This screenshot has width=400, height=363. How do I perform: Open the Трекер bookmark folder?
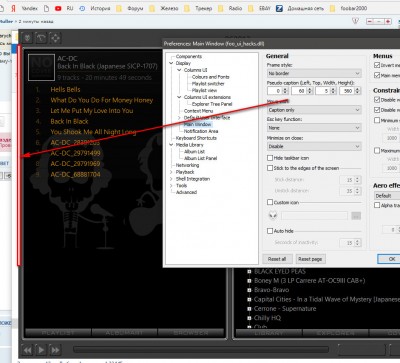187,9
